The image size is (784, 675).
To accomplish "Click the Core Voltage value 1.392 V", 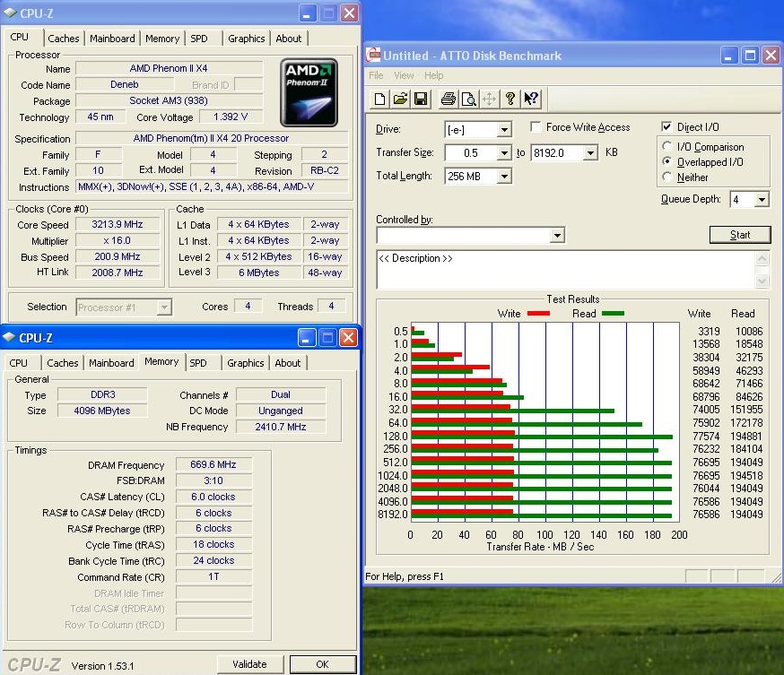I will 231,117.
